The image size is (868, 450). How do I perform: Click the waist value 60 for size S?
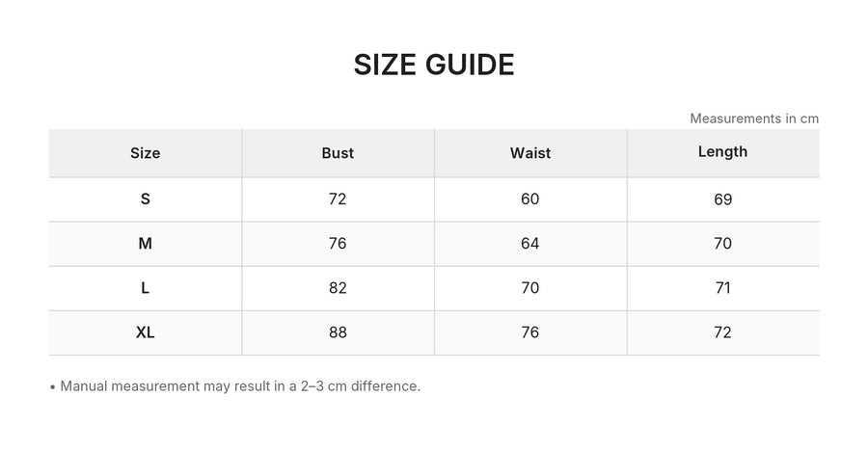coord(529,199)
